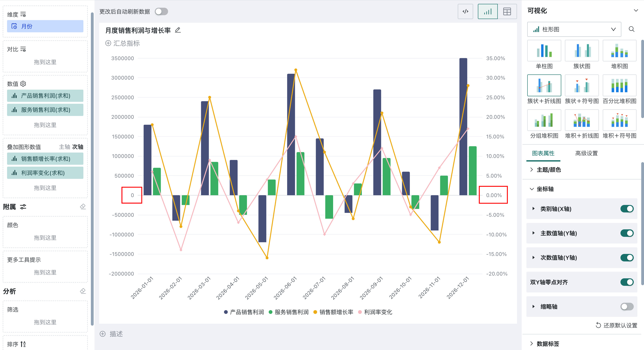Open the 数值 settings gear icon

tap(23, 84)
